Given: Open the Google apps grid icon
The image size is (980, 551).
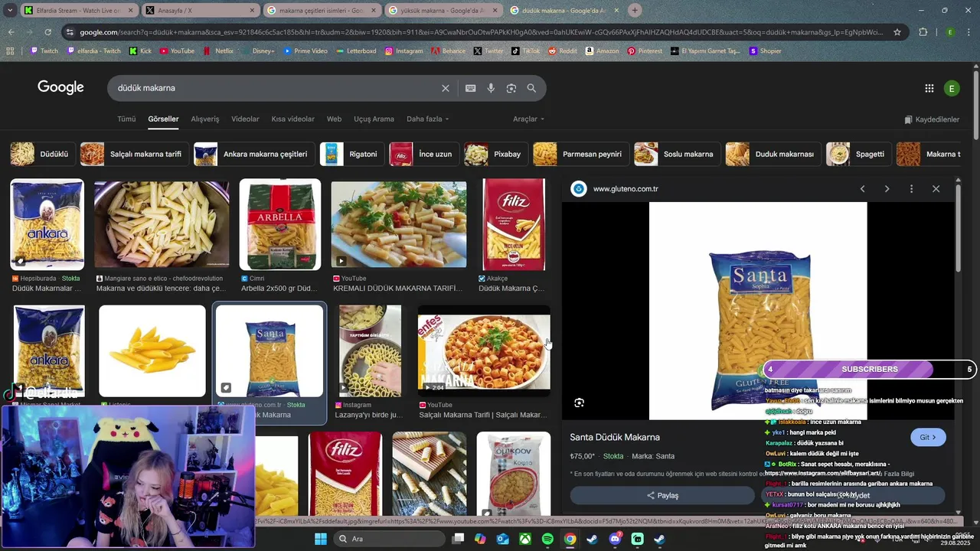Looking at the screenshot, I should 929,88.
